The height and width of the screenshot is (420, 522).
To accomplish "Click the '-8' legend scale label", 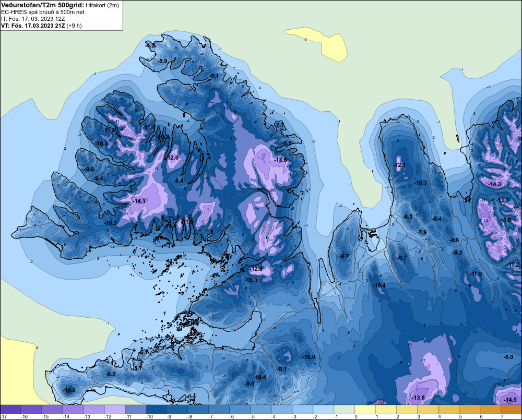I will (x=191, y=417).
